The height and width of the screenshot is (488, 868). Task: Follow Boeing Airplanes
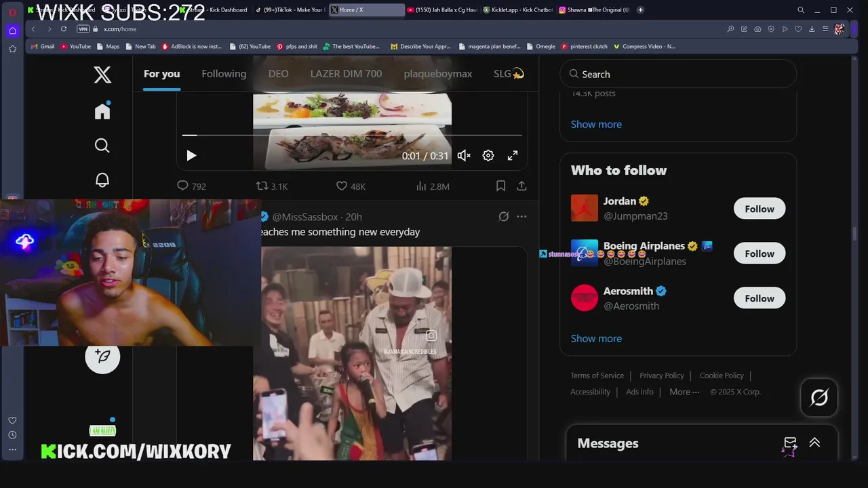tap(759, 253)
